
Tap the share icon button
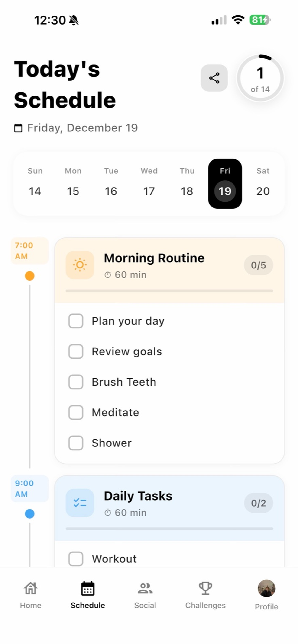click(x=214, y=78)
